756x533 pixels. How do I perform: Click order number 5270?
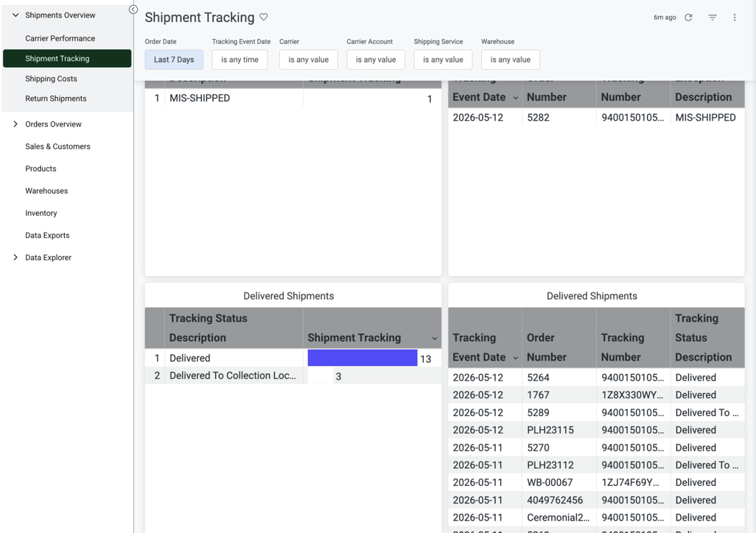538,448
